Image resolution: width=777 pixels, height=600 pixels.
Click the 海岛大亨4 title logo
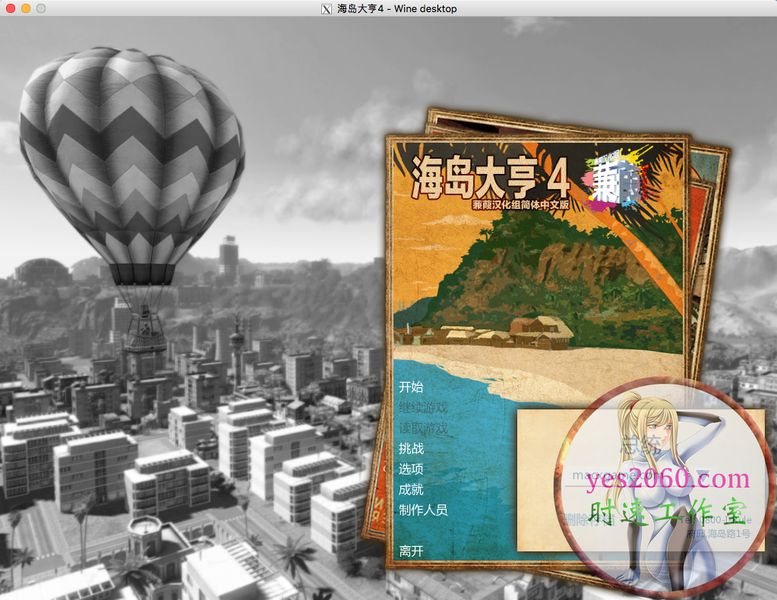point(490,178)
